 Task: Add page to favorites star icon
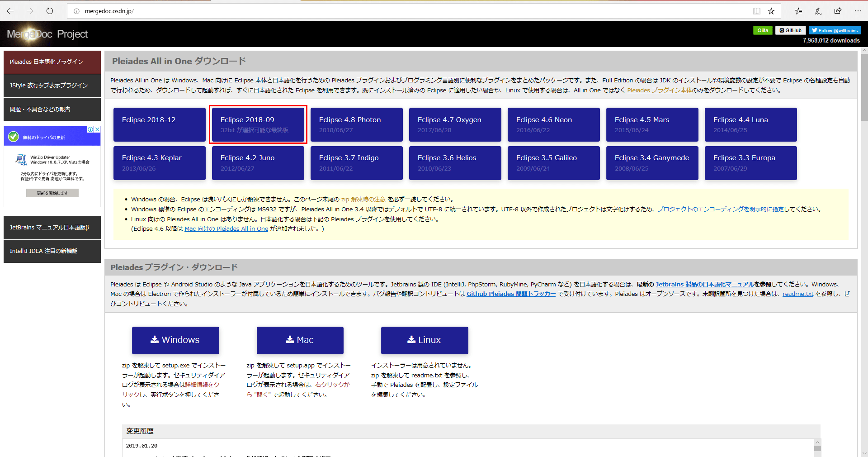coord(771,11)
